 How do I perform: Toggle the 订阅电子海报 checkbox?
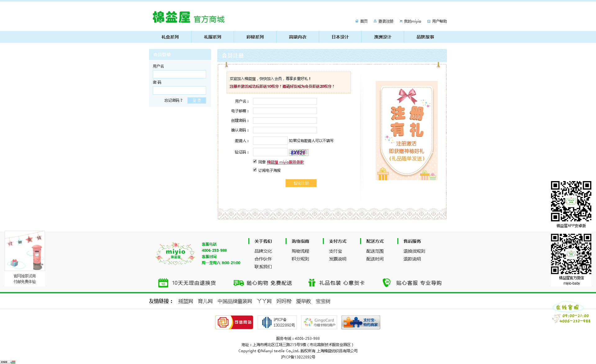tap(255, 170)
